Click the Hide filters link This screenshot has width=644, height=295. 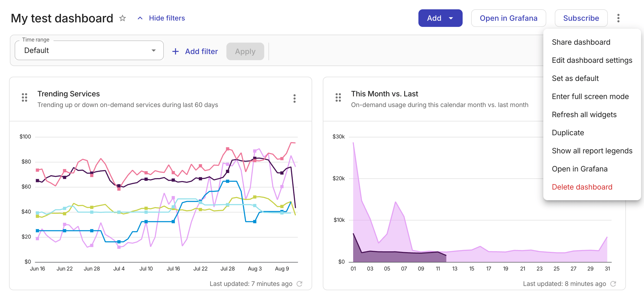167,18
